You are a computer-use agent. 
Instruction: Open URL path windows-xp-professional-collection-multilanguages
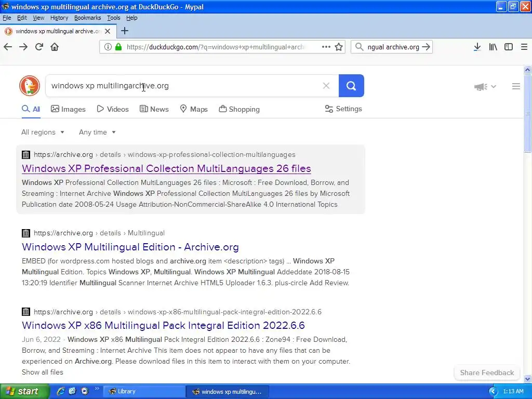tap(211, 155)
